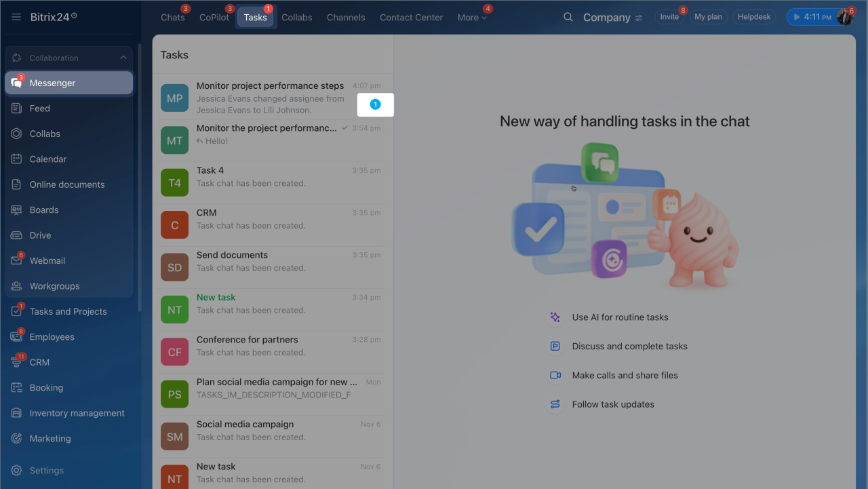Open CRM from the sidebar
The height and width of the screenshot is (489, 868).
39,362
